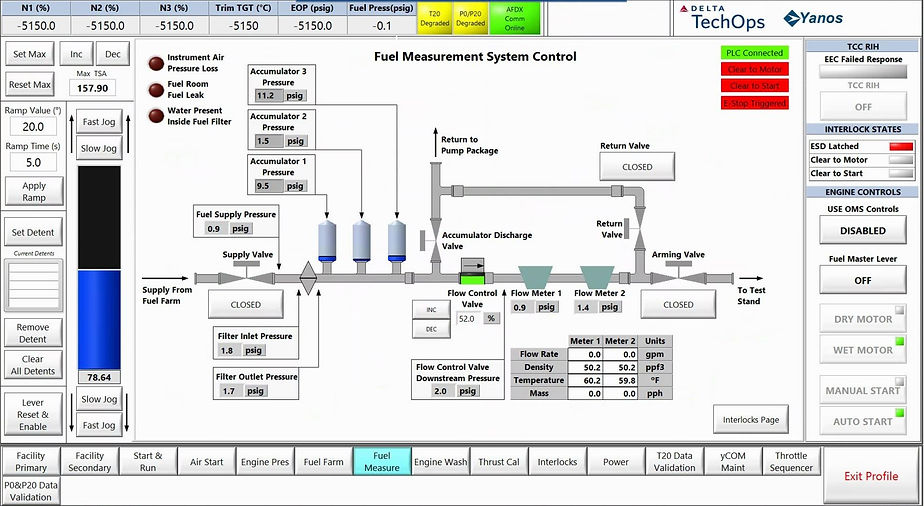
Task: Toggle the top Return Valve CLOSED button
Action: coord(637,167)
